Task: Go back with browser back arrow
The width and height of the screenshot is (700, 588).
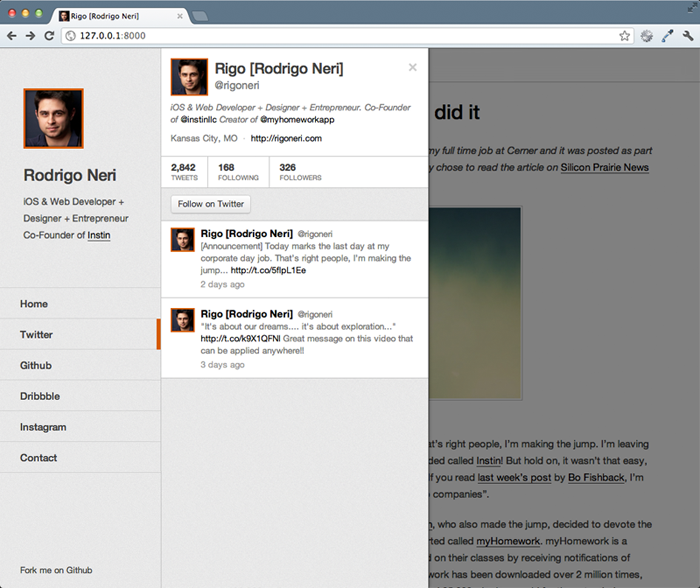Action: coord(12,36)
